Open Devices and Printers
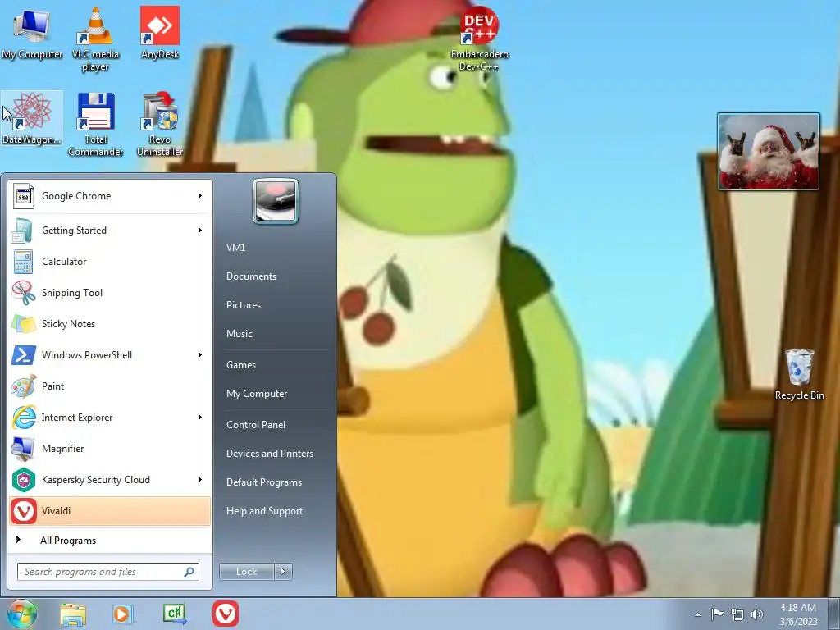 coord(269,454)
